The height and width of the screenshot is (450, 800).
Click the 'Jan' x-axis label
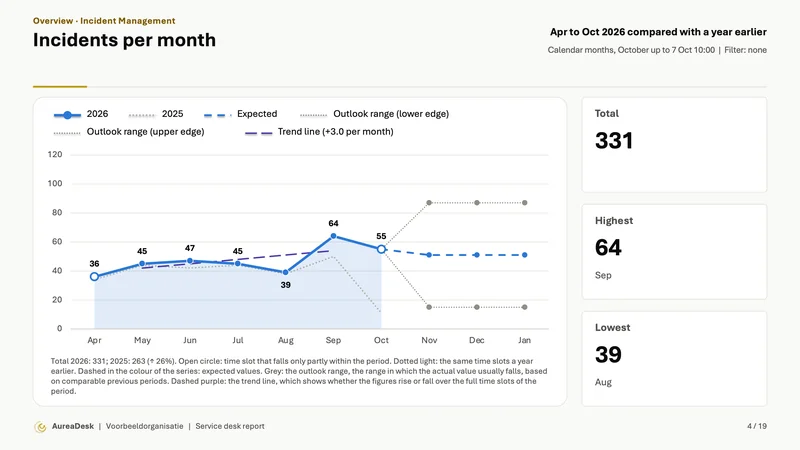[524, 340]
